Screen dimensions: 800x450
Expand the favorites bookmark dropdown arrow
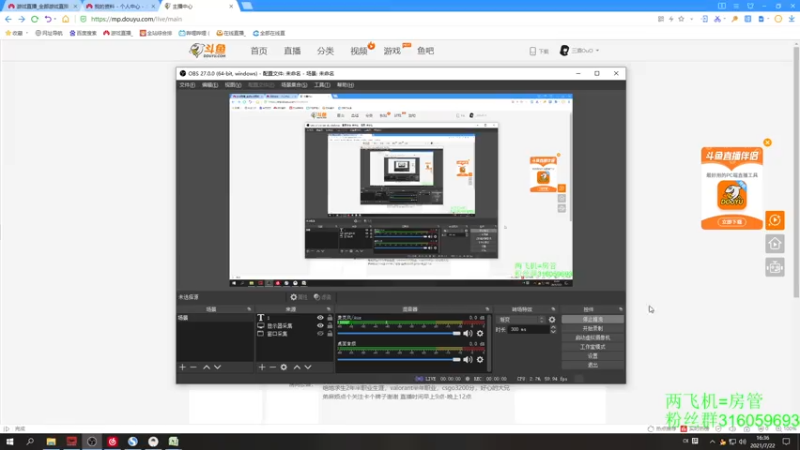(27, 33)
